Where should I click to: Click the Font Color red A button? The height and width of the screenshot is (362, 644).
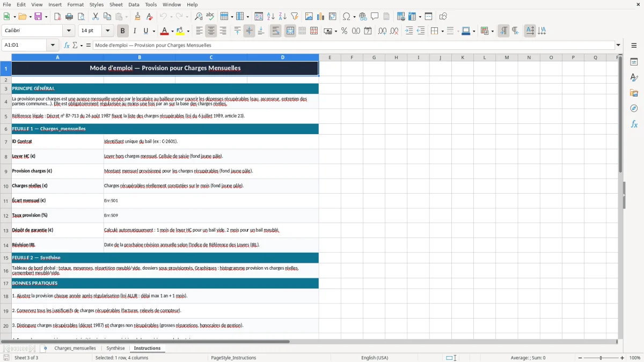click(x=164, y=31)
